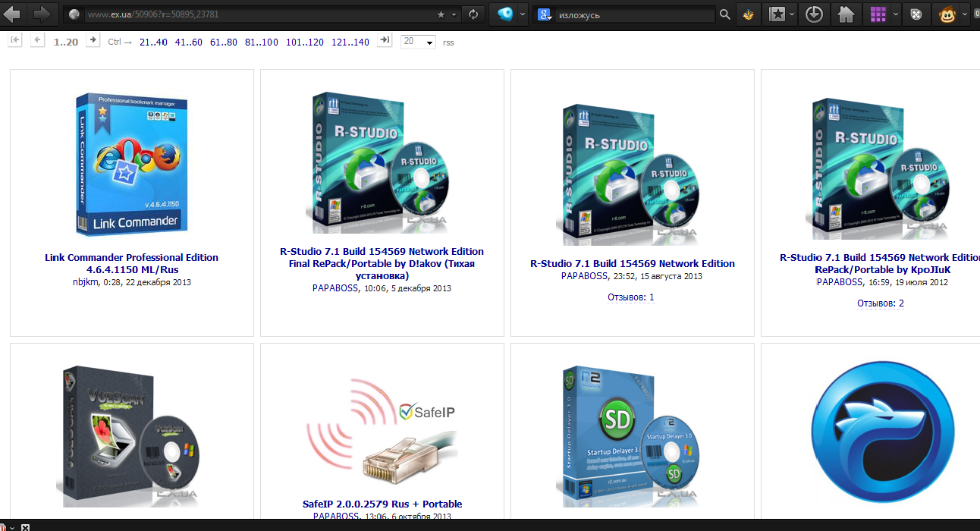The image size is (980, 531).
Task: Open results page 21..40
Action: click(x=153, y=42)
